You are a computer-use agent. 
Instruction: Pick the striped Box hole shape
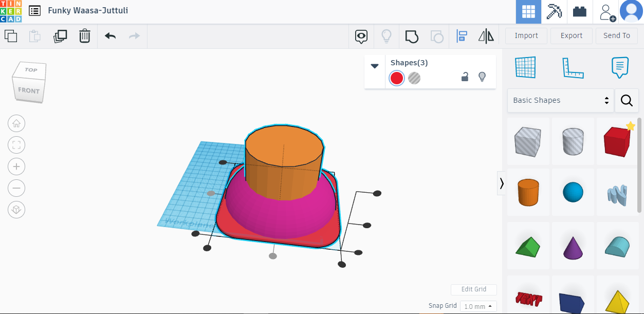tap(528, 141)
